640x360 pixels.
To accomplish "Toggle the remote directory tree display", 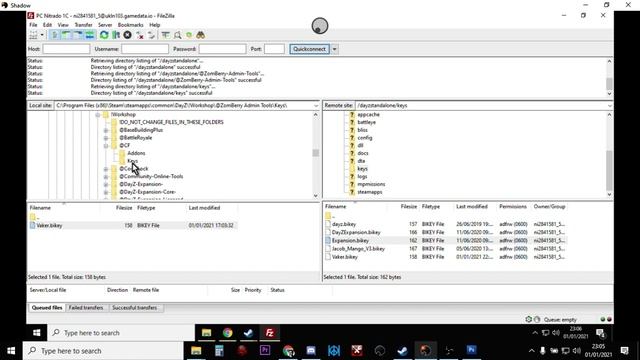I will coord(77,35).
